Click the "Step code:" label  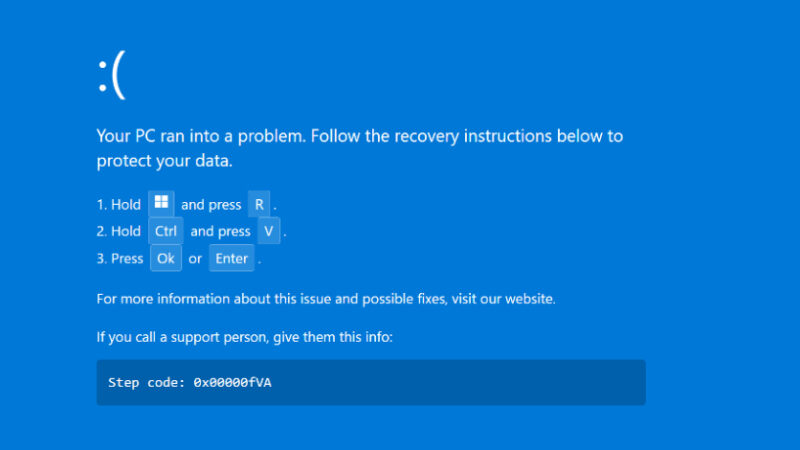point(144,382)
